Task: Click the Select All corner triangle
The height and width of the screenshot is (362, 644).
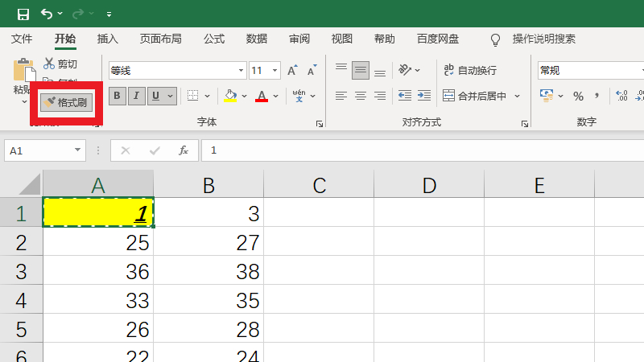Action: pyautogui.click(x=30, y=184)
